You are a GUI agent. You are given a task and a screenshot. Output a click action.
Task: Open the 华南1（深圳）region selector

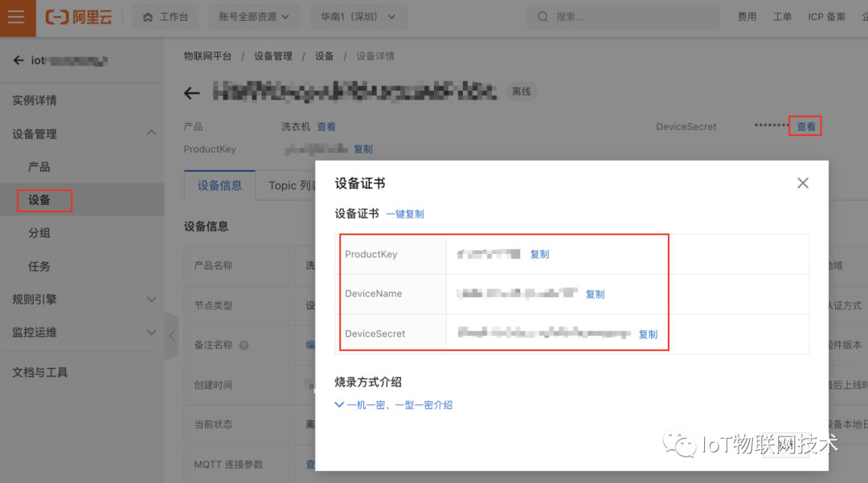coord(358,17)
